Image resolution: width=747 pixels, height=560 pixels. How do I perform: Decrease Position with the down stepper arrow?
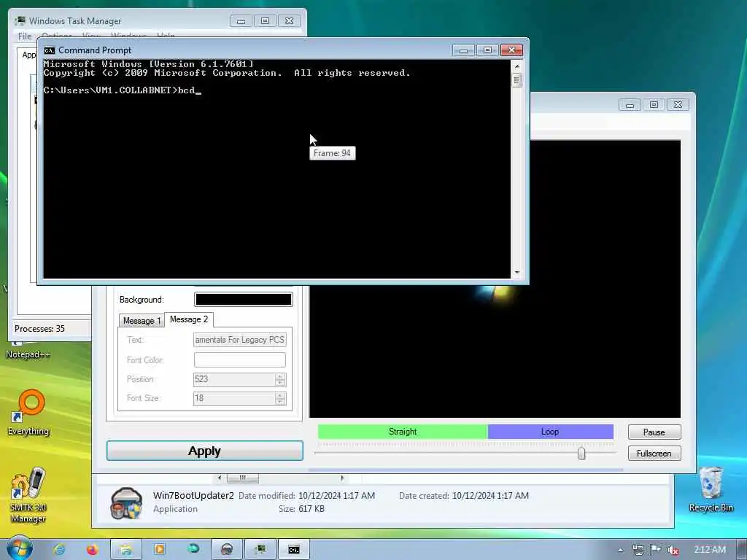280,383
